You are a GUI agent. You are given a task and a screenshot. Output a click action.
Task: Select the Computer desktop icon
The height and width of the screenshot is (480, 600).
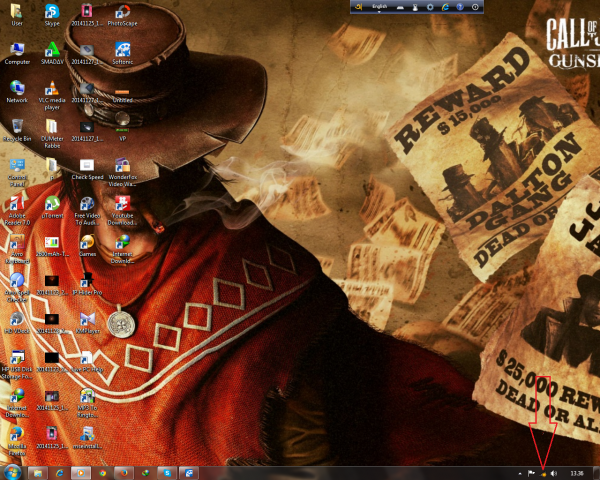[x=17, y=53]
